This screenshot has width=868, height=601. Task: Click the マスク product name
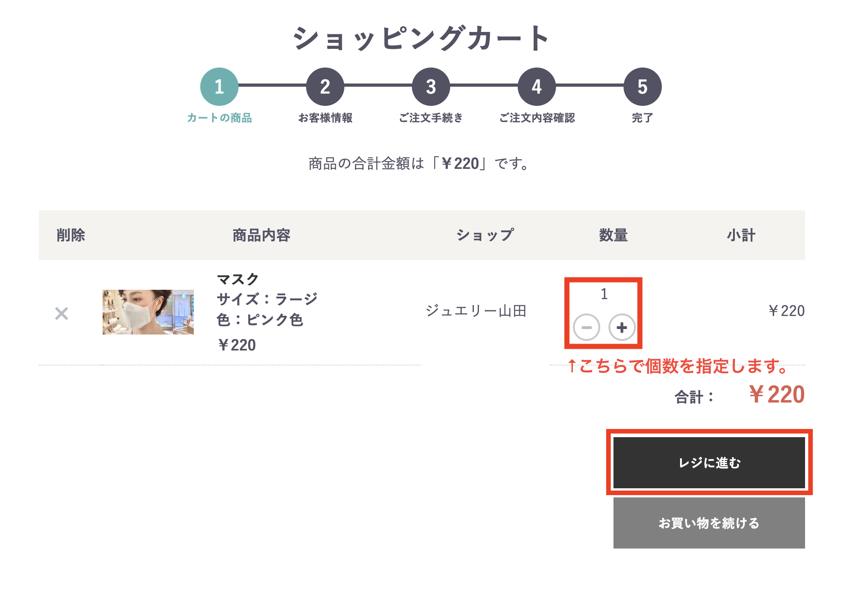point(238,279)
